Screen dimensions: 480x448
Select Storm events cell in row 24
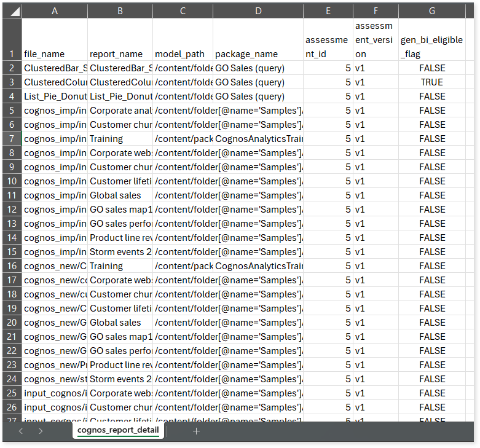coord(120,379)
